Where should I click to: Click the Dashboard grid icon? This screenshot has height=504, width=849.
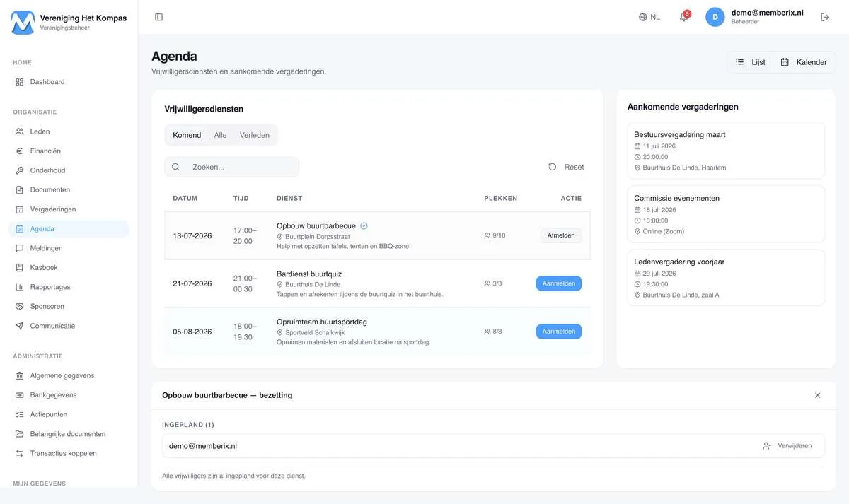coord(20,82)
